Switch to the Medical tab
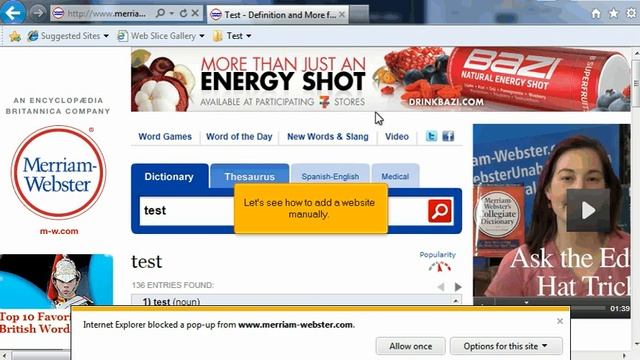 coord(395,176)
